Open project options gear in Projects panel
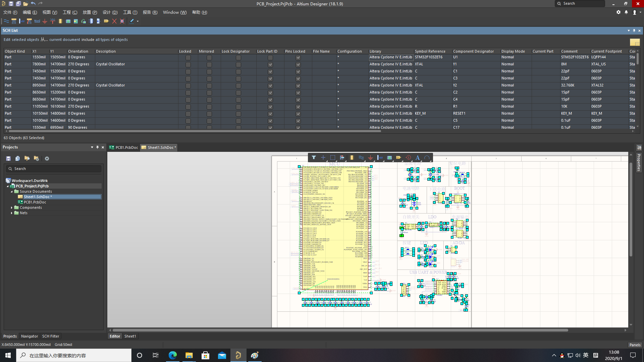644x362 pixels. point(47,159)
